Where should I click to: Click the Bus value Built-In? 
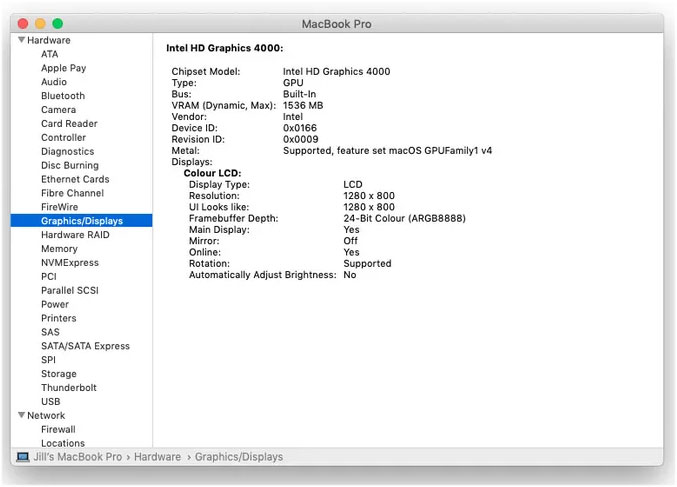click(299, 94)
